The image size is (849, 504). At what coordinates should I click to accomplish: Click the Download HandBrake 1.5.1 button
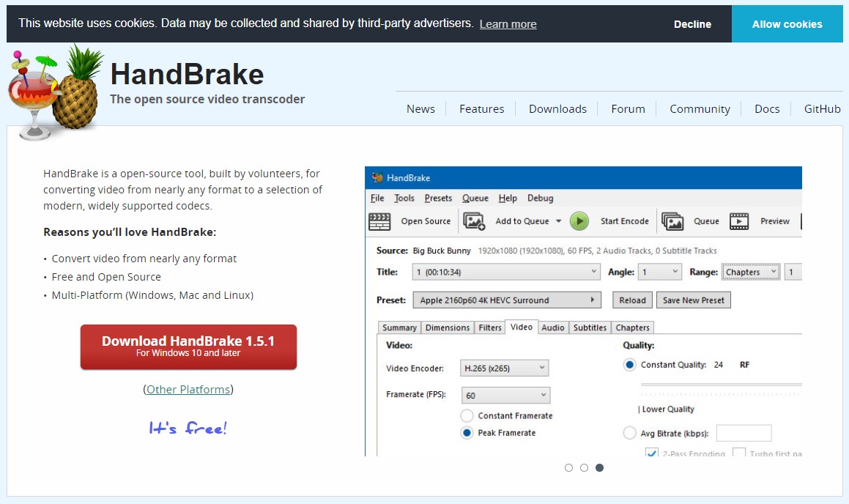[x=188, y=347]
